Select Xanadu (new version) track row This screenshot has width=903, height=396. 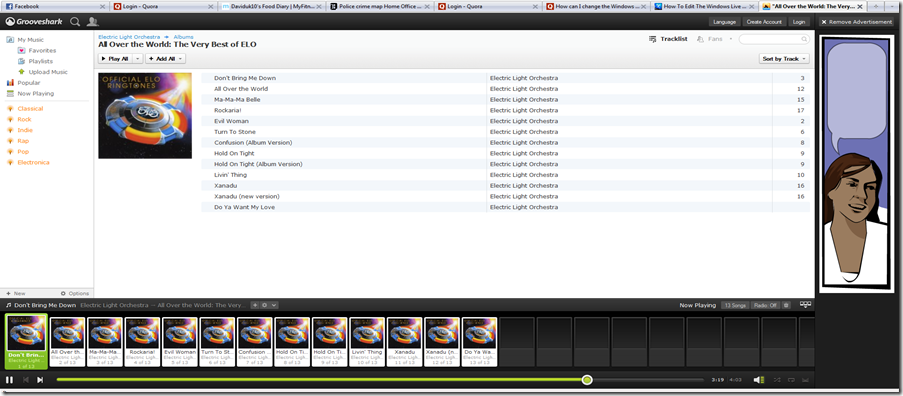click(505, 196)
